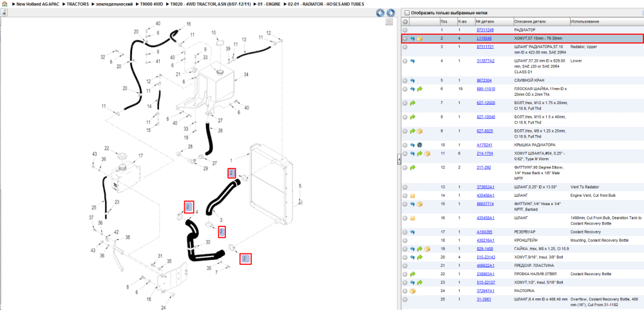Open part number link 313877A2
Image resolution: width=644 pixels, height=310 pixels.
486,60
